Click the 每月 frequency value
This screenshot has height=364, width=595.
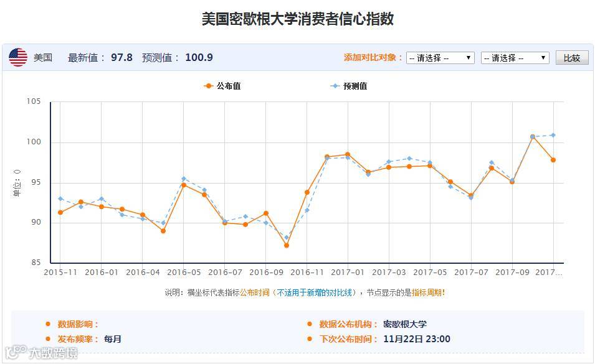113,339
